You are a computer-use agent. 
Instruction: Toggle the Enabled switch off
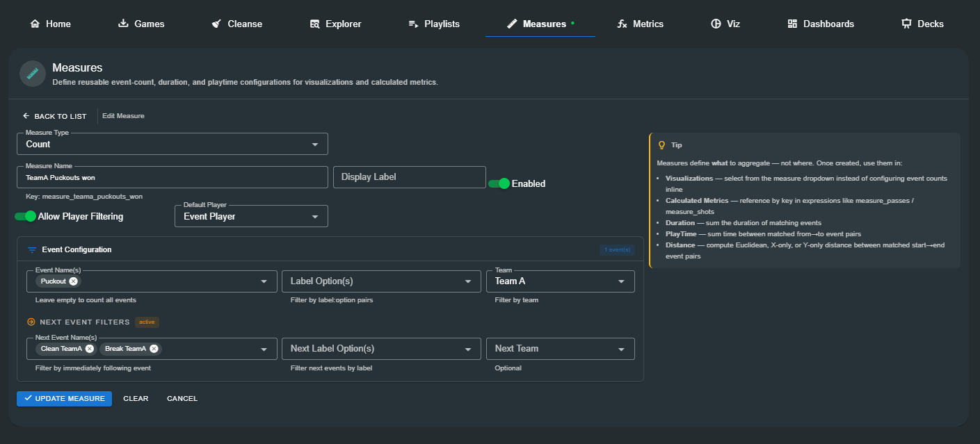point(499,183)
